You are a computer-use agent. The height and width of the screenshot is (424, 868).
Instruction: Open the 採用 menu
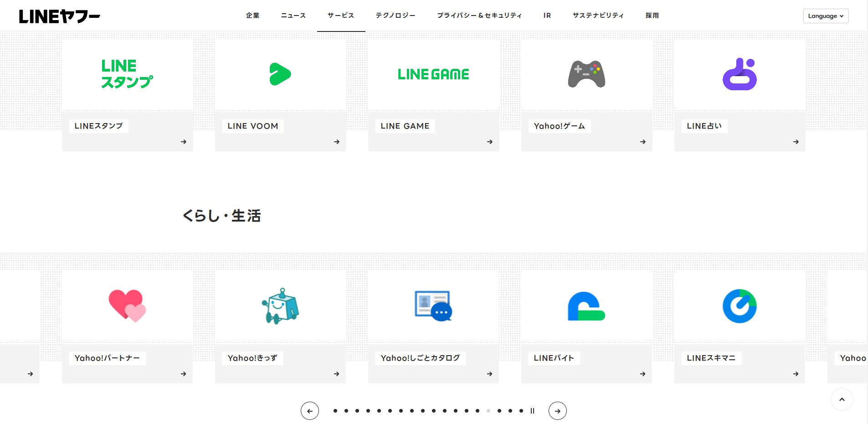coord(652,16)
